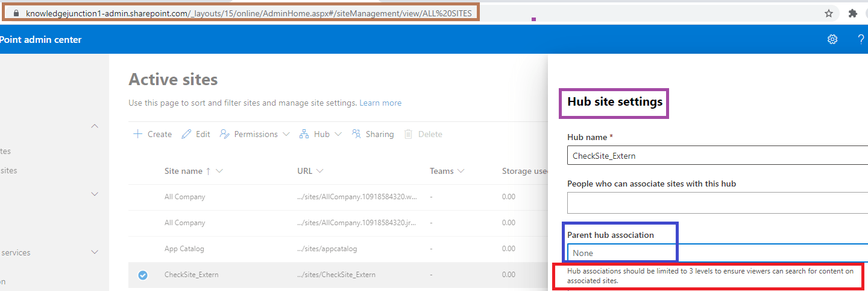The width and height of the screenshot is (868, 291).
Task: Click the Sharing icon in command bar
Action: [x=356, y=134]
